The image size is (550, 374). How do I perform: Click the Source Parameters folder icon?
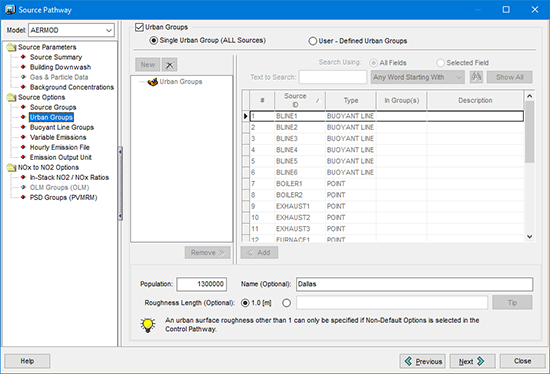coord(12,47)
